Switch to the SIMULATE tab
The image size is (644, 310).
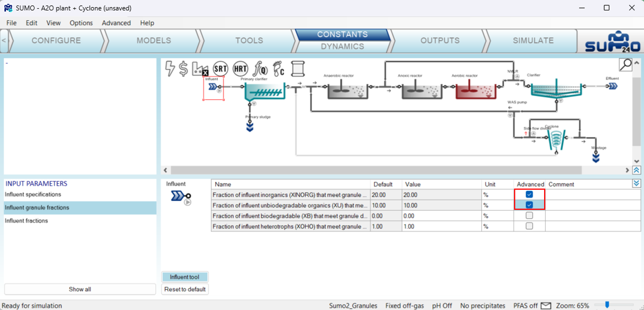tap(533, 40)
